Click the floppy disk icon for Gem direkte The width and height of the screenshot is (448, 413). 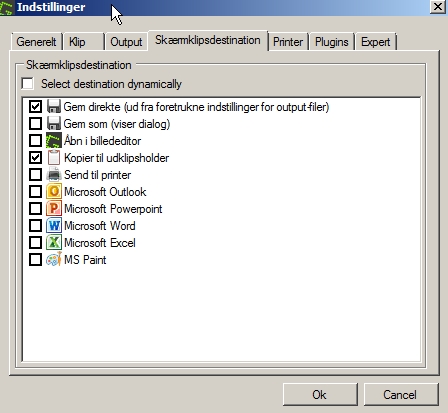pyautogui.click(x=54, y=106)
